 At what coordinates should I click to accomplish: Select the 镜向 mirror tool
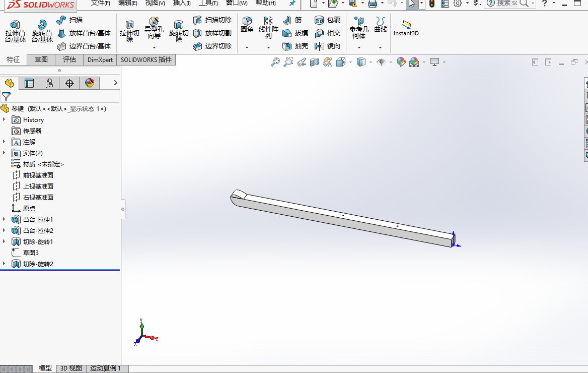[x=328, y=46]
